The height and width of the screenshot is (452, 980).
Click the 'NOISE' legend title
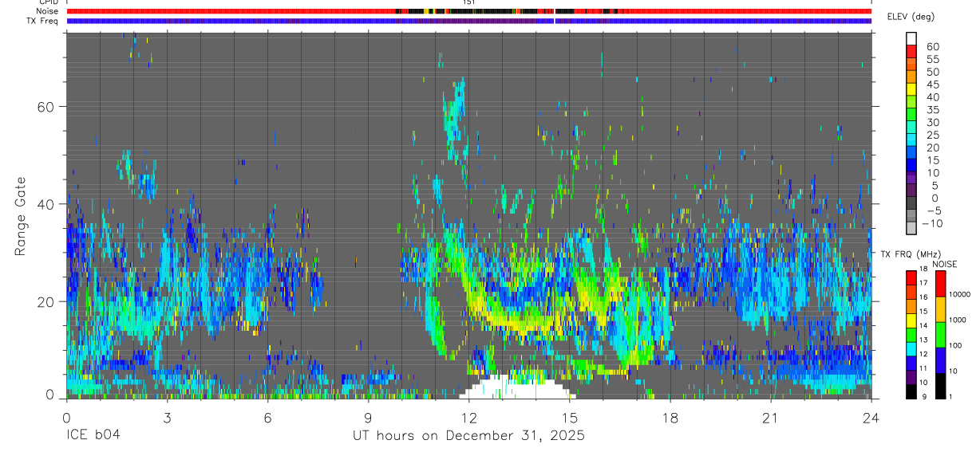945,264
